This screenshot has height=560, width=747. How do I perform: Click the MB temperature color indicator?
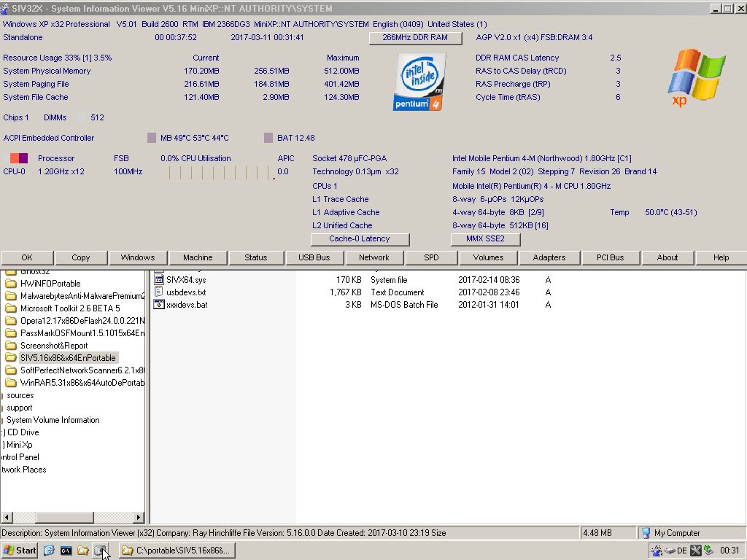pyautogui.click(x=152, y=138)
